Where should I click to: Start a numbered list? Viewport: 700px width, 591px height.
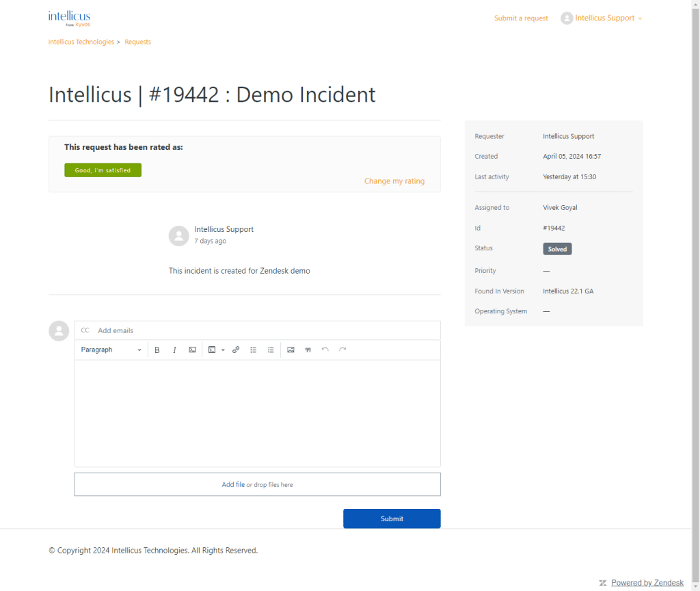(271, 350)
